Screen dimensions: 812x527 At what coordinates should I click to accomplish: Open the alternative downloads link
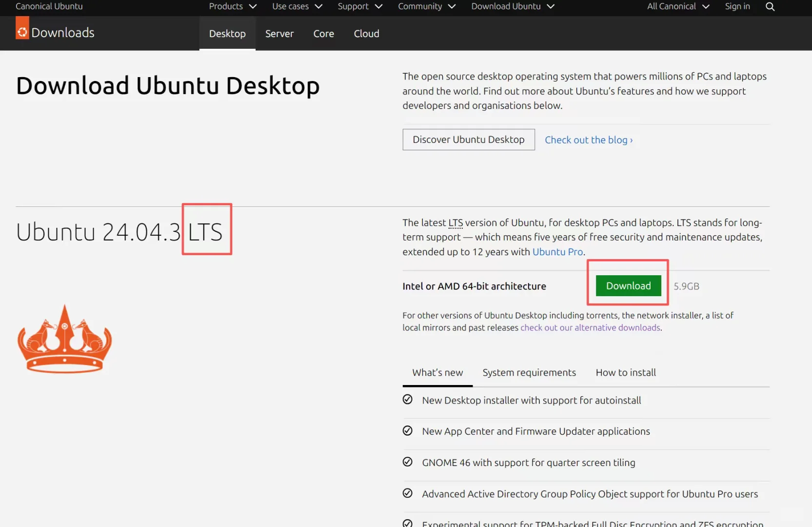pyautogui.click(x=590, y=327)
